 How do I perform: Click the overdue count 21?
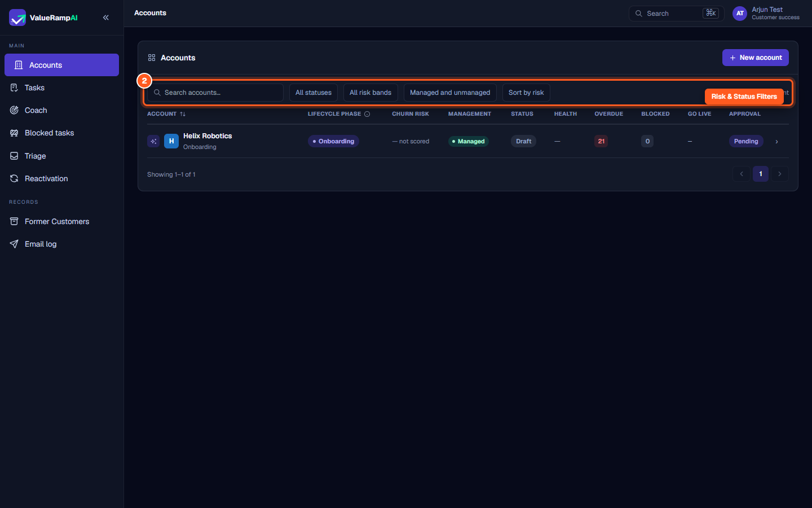click(601, 141)
